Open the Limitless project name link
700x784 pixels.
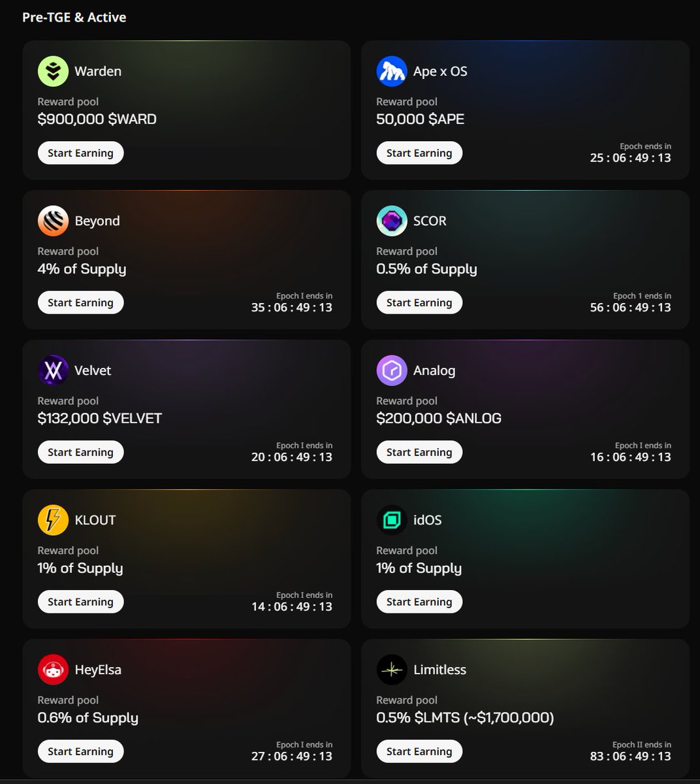click(439, 670)
